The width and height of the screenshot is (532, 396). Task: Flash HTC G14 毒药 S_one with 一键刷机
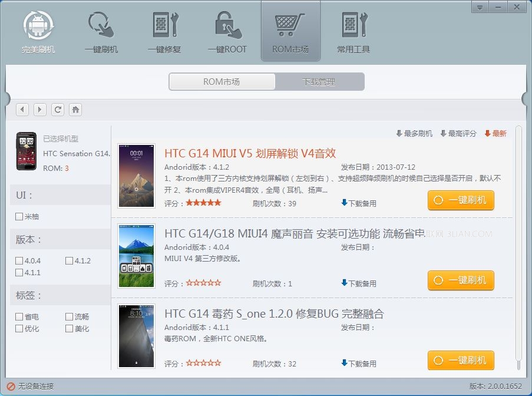(461, 361)
